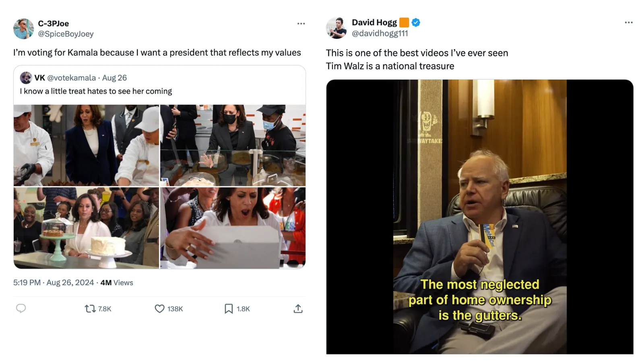Open C-3PJoe tweet's more options menu

click(301, 24)
